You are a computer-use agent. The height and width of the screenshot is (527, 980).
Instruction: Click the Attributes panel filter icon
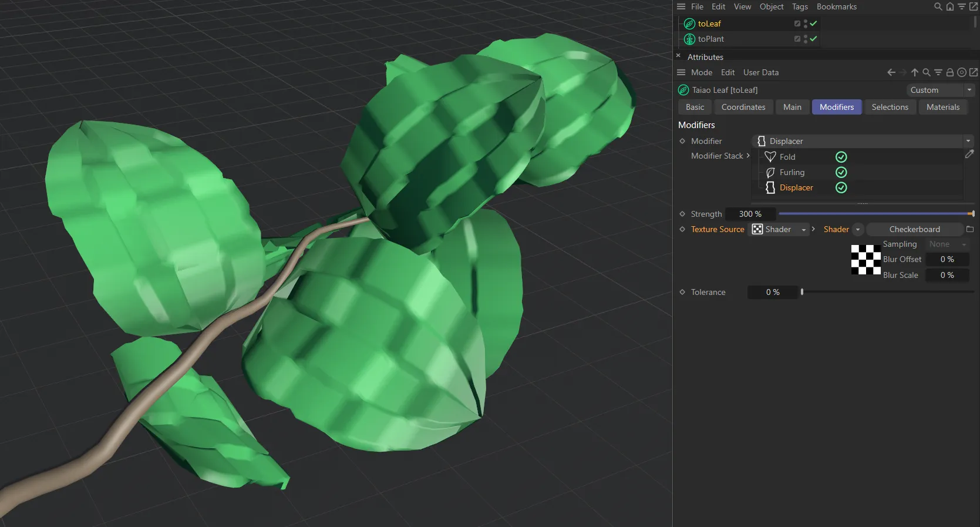(938, 72)
